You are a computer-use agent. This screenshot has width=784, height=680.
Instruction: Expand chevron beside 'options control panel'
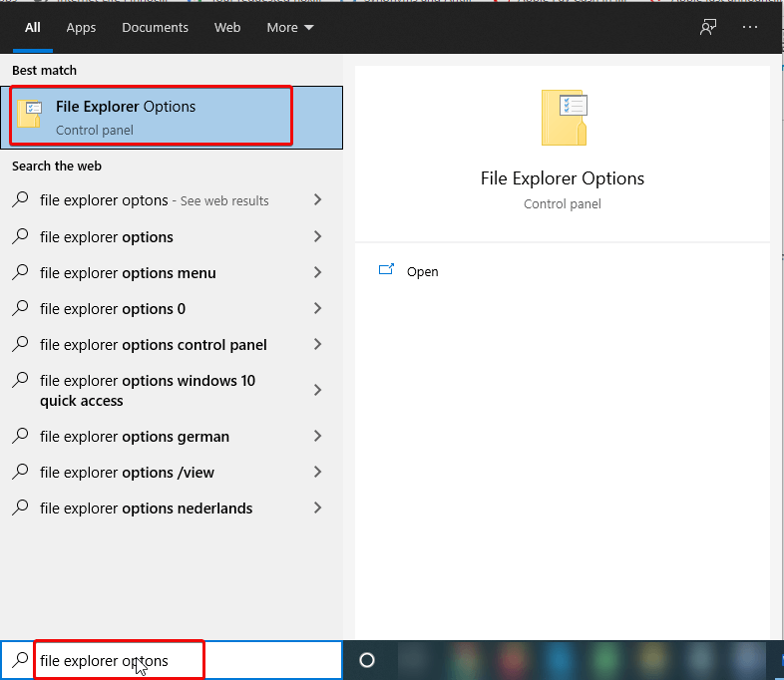coord(317,344)
